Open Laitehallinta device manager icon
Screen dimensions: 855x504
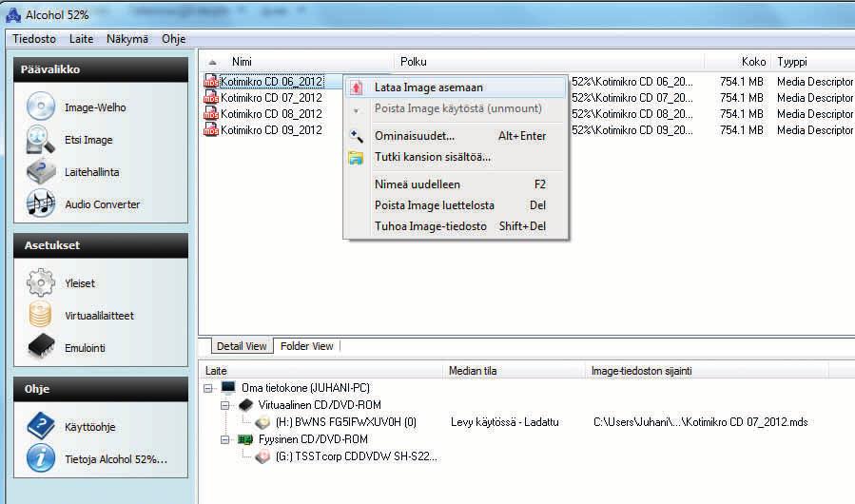[40, 171]
